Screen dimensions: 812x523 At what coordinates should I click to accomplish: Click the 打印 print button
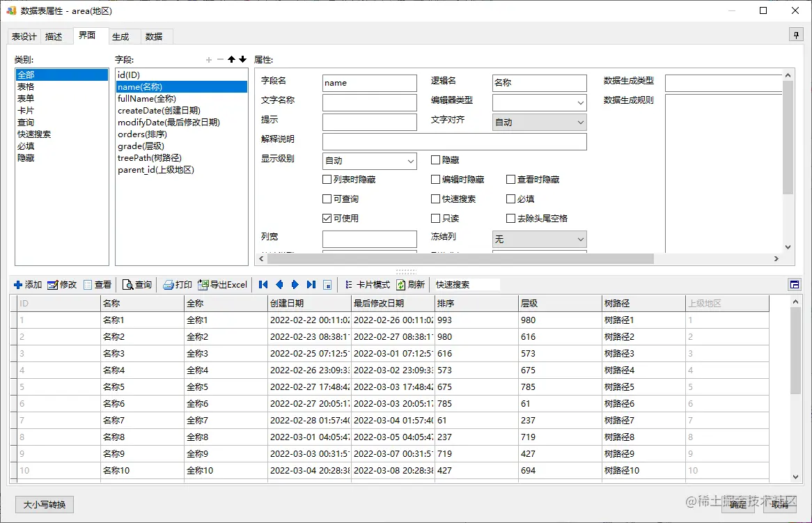click(178, 285)
